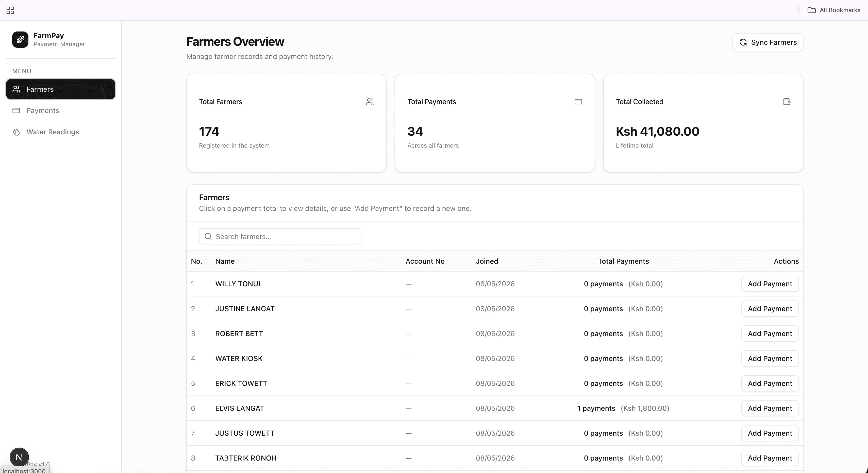Image resolution: width=868 pixels, height=473 pixels.
Task: Click the magnifier icon in the farmers search box
Action: [208, 236]
